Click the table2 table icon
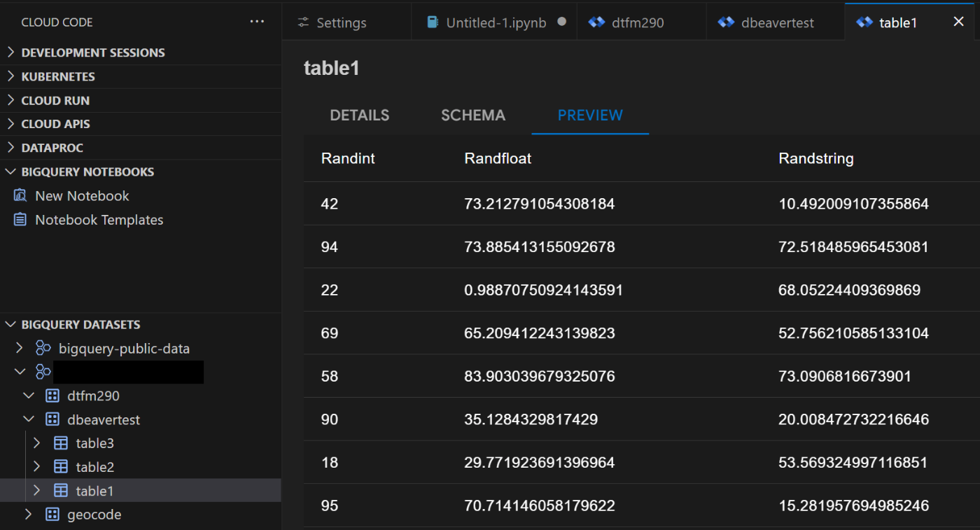 pos(61,467)
